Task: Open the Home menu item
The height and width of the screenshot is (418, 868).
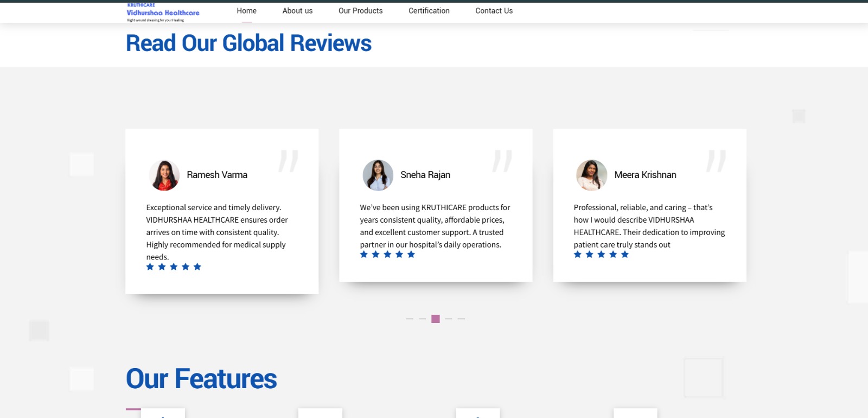Action: coord(246,11)
